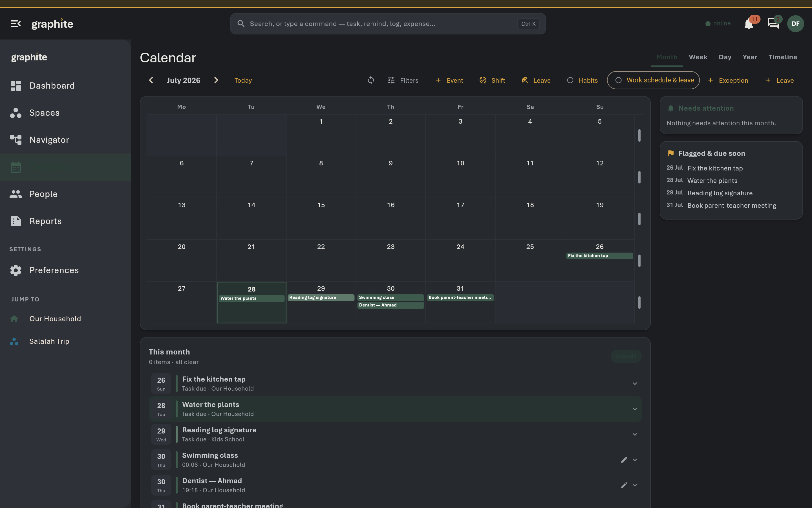This screenshot has height=508, width=812.
Task: Open the Reports sidebar item
Action: tap(65, 221)
